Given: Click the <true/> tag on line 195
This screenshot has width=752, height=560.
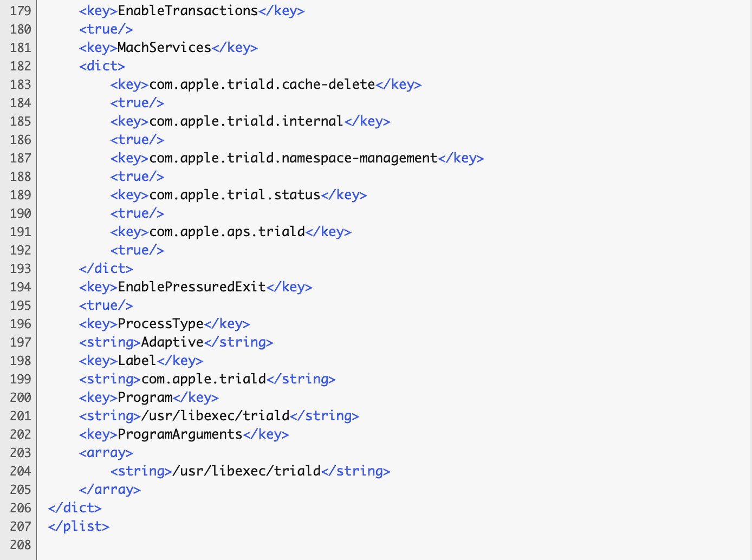Looking at the screenshot, I should 106,305.
